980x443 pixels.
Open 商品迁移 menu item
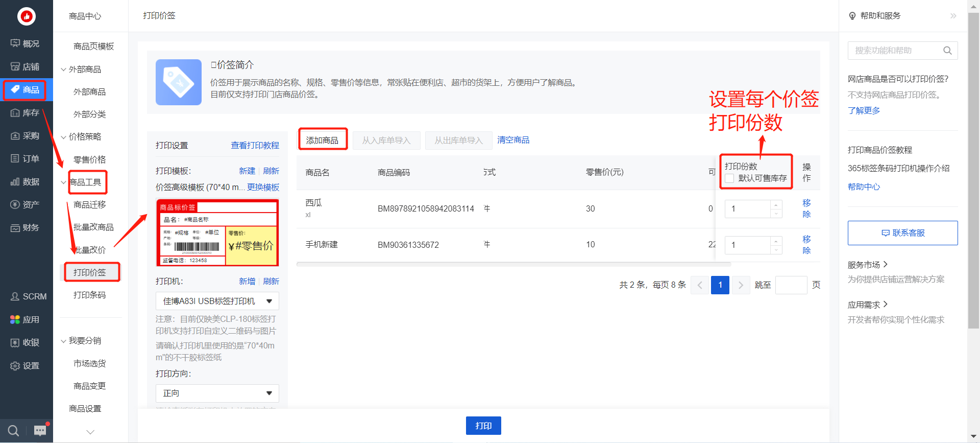[x=90, y=205]
